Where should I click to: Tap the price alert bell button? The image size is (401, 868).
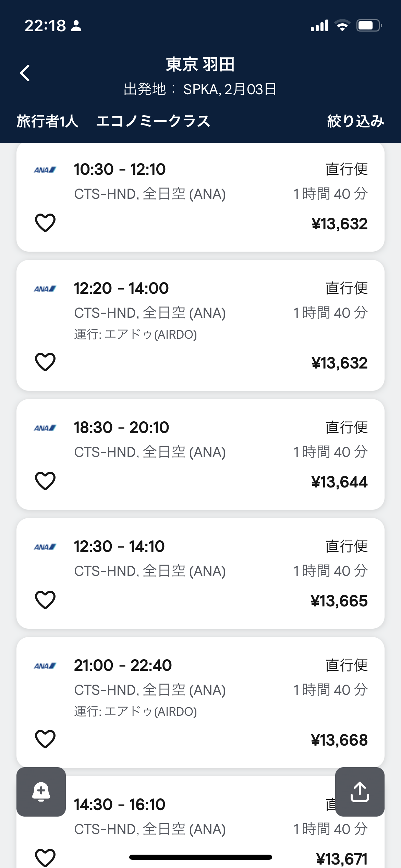tap(41, 792)
